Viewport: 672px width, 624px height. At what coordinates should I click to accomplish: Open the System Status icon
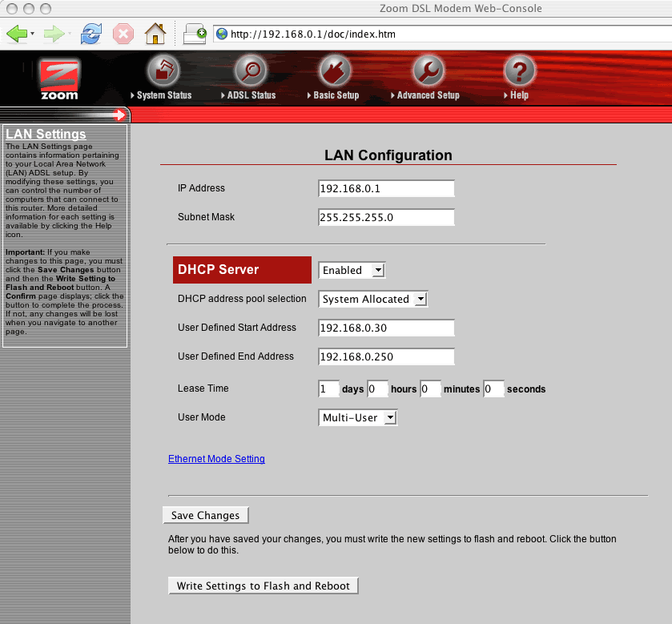pos(163,70)
